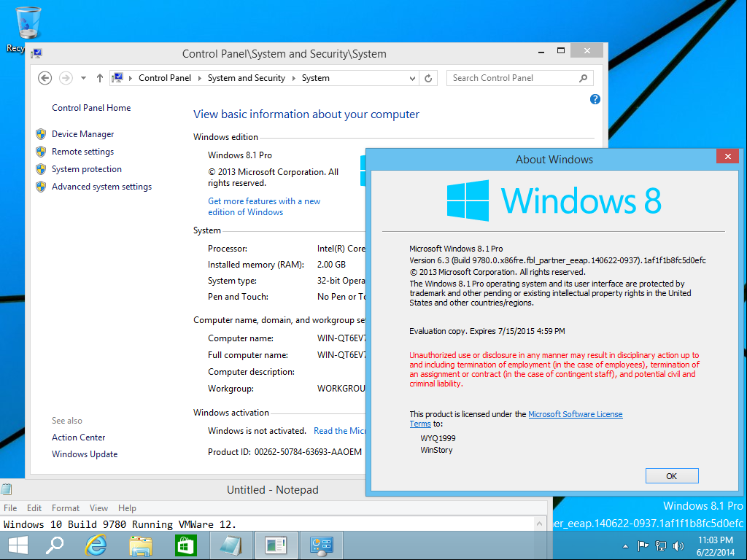The width and height of the screenshot is (747, 560).
Task: Expand the root breadcrumb arrow before Control Panel
Action: [131, 78]
